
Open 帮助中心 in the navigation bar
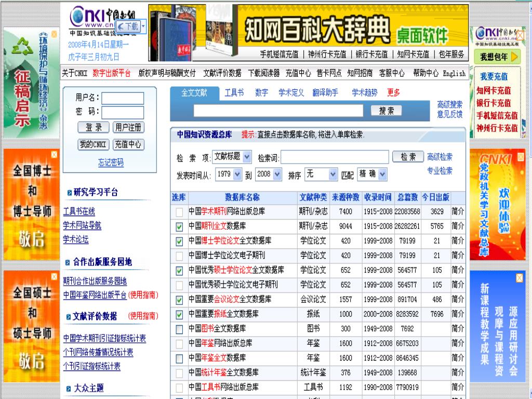[x=426, y=73]
